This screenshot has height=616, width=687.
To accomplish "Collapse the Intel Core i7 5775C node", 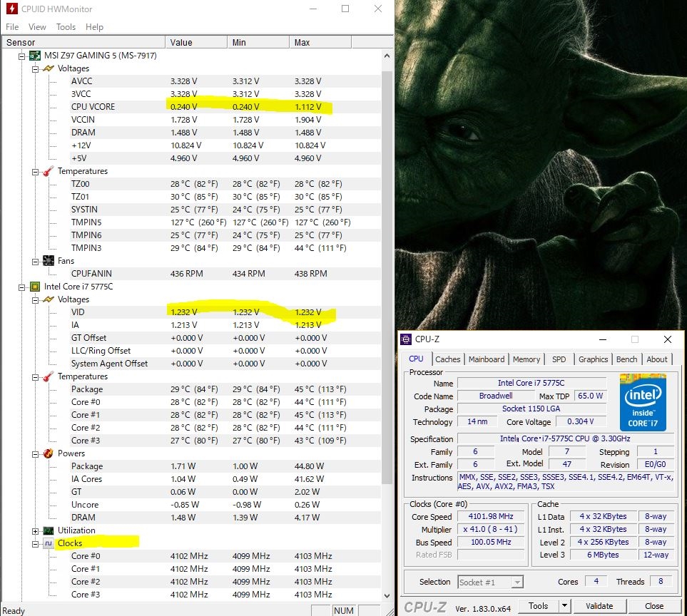I will pyautogui.click(x=21, y=287).
